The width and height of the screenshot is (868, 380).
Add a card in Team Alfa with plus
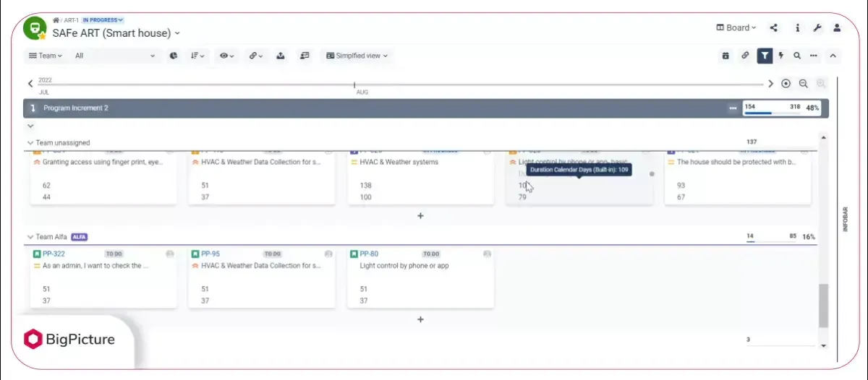[420, 319]
